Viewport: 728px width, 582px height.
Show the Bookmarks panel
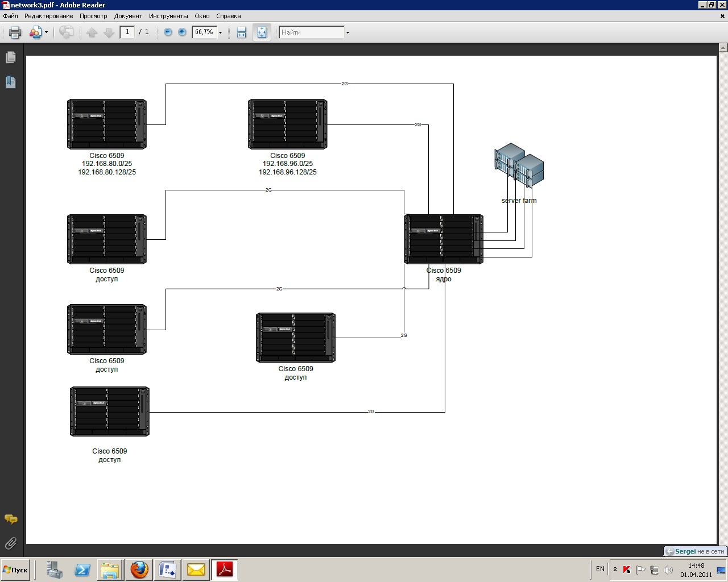point(11,82)
